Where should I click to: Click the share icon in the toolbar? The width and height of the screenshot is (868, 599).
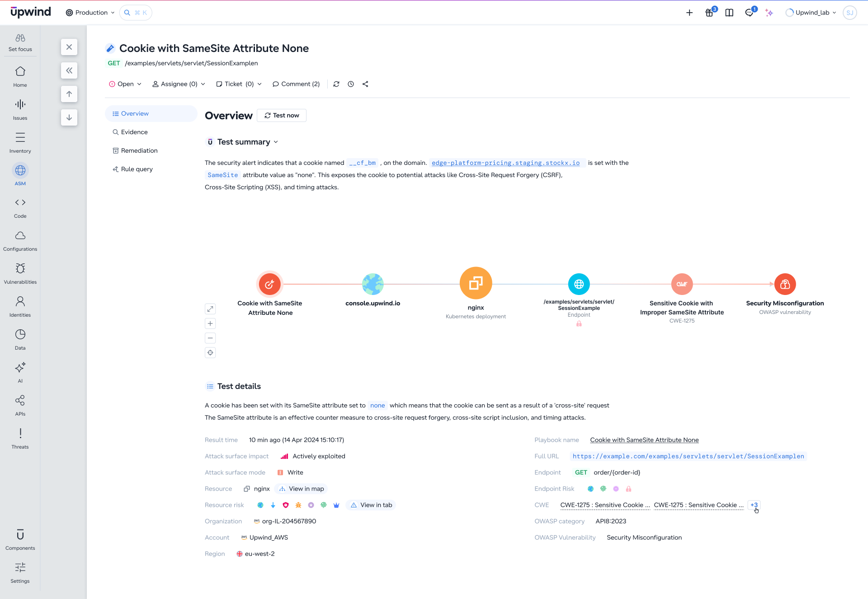click(365, 84)
